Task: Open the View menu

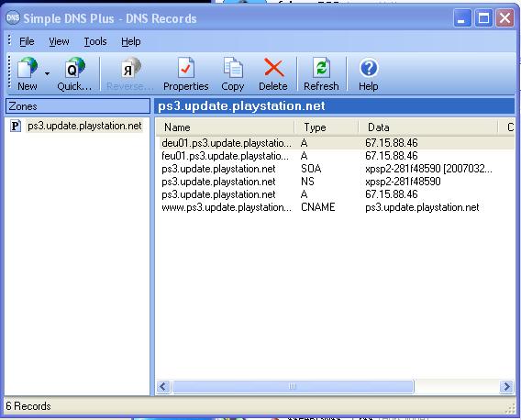Action: 59,41
